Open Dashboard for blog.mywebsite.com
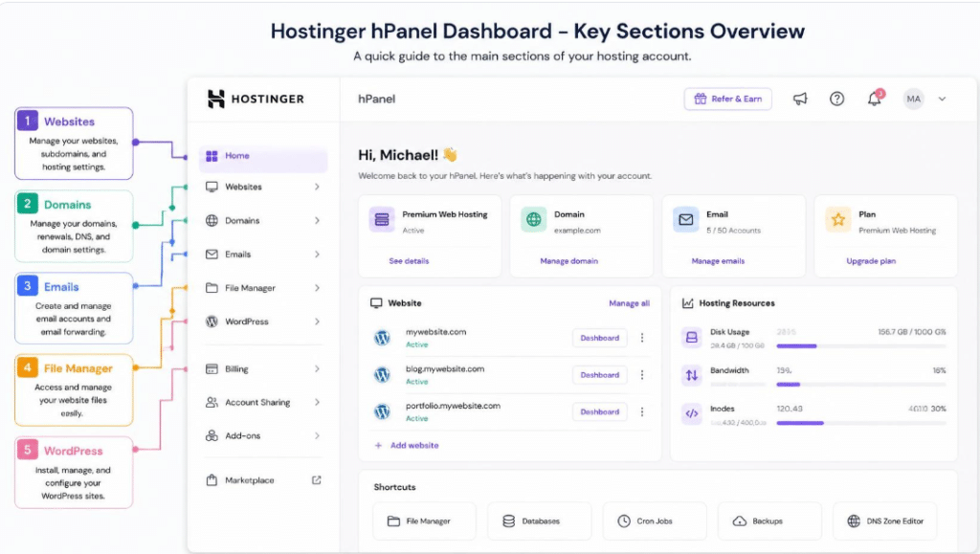The width and height of the screenshot is (980, 554). pyautogui.click(x=599, y=375)
